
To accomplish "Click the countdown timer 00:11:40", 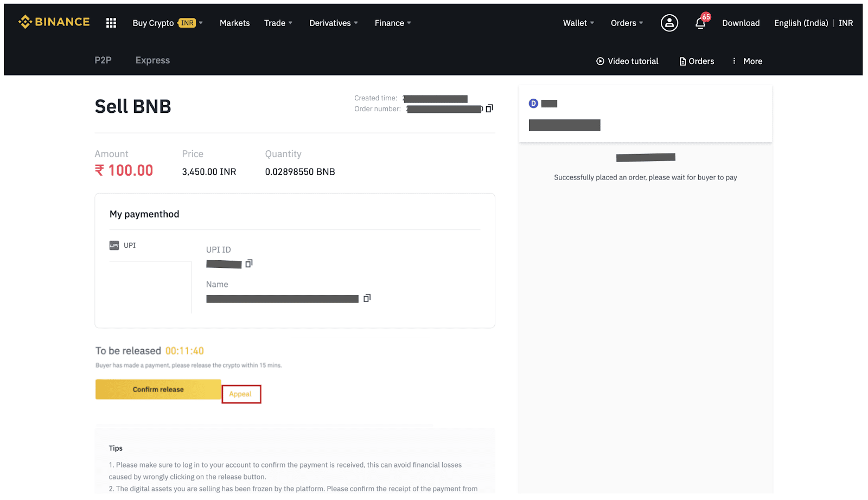I will (184, 351).
